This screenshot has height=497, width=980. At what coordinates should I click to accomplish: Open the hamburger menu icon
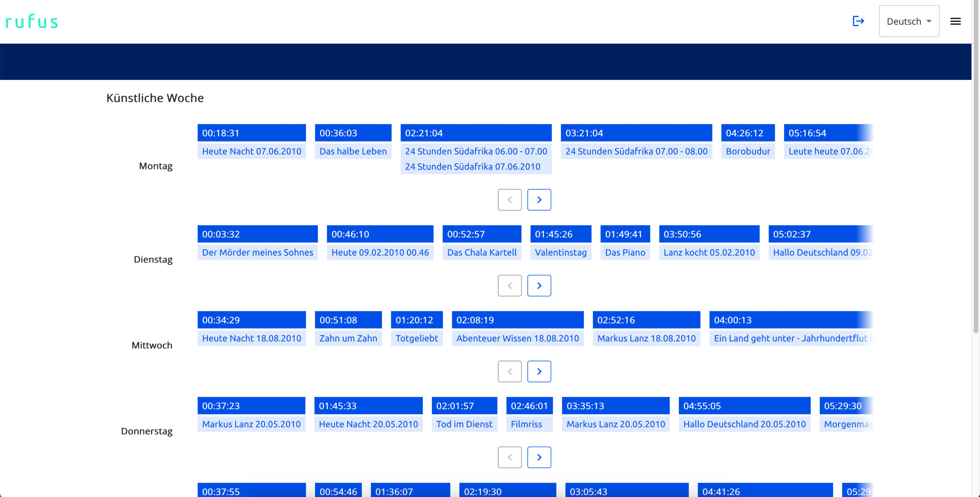(955, 21)
